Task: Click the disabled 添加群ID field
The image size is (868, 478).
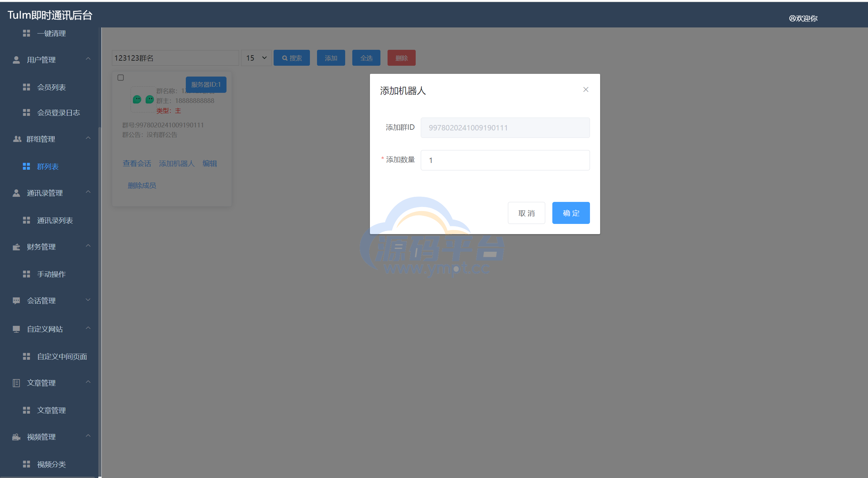Action: click(x=505, y=128)
